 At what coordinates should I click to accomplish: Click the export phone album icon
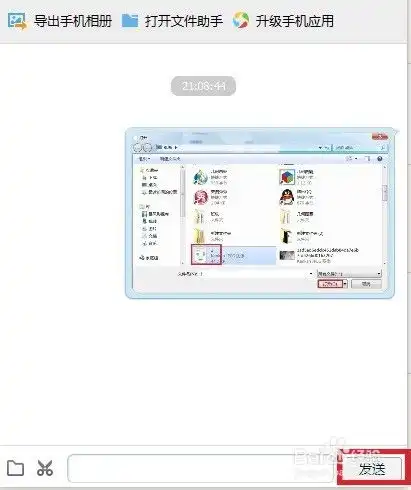(x=17, y=21)
